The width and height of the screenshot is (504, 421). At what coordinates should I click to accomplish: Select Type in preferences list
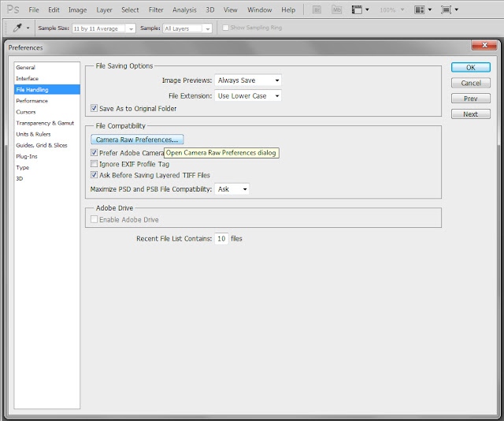(47, 167)
